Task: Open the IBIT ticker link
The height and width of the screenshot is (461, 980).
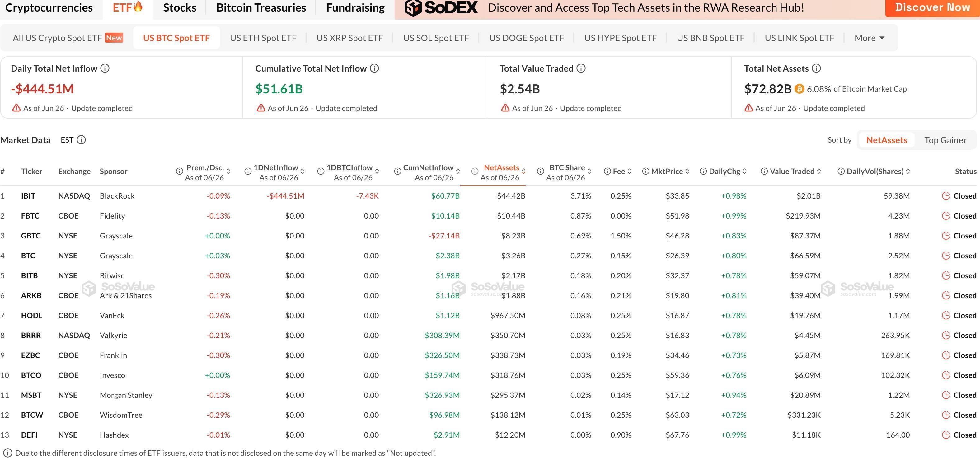Action: click(x=28, y=196)
